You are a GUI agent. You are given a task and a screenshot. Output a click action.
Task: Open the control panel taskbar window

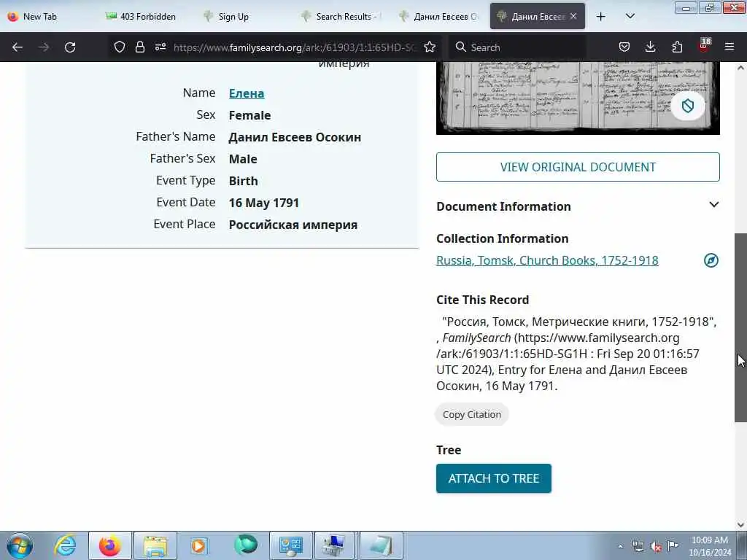click(x=290, y=545)
